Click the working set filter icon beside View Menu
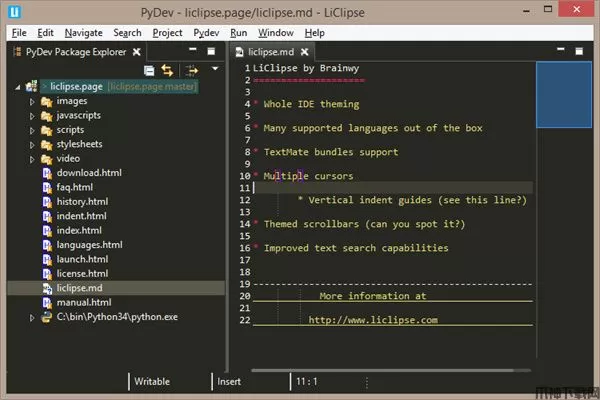Image resolution: width=600 pixels, height=400 pixels. [192, 70]
